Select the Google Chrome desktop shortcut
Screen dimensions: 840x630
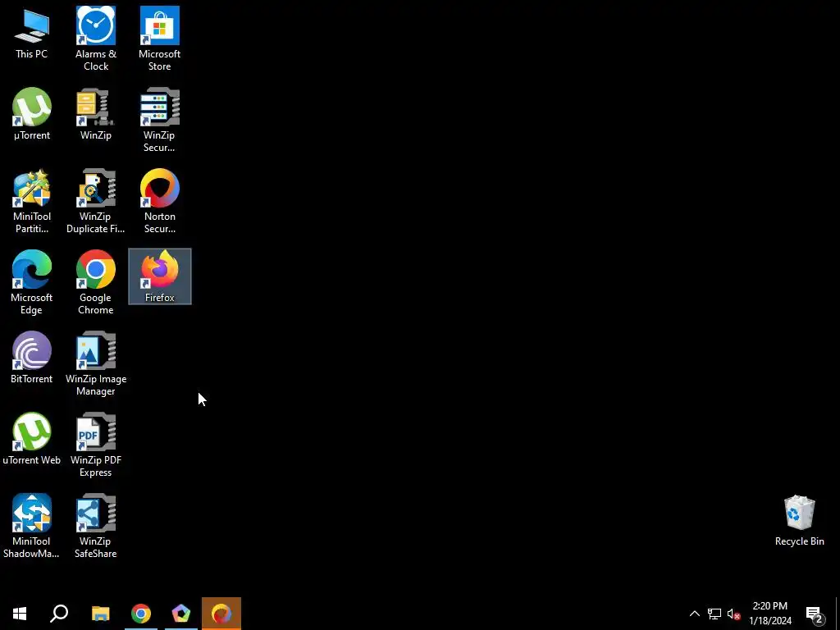pos(96,282)
